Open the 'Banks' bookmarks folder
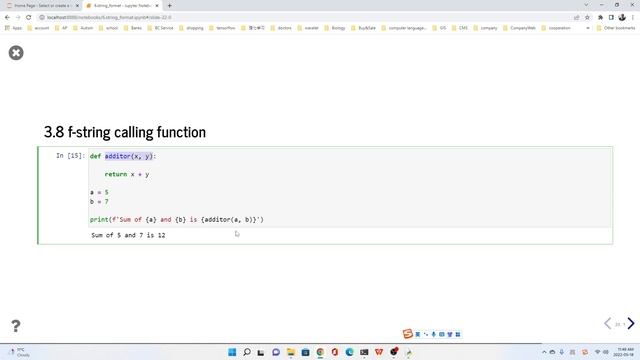This screenshot has width=640, height=360. pos(133,28)
